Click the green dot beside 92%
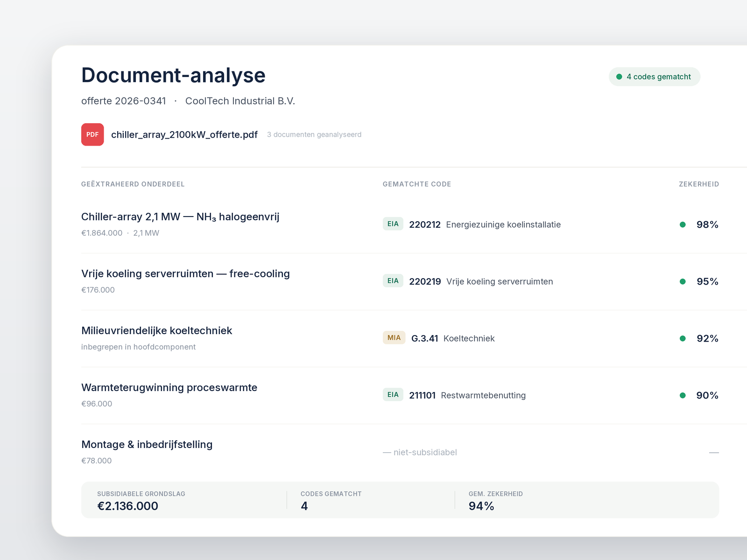Viewport: 747px width, 560px height. pyautogui.click(x=683, y=338)
